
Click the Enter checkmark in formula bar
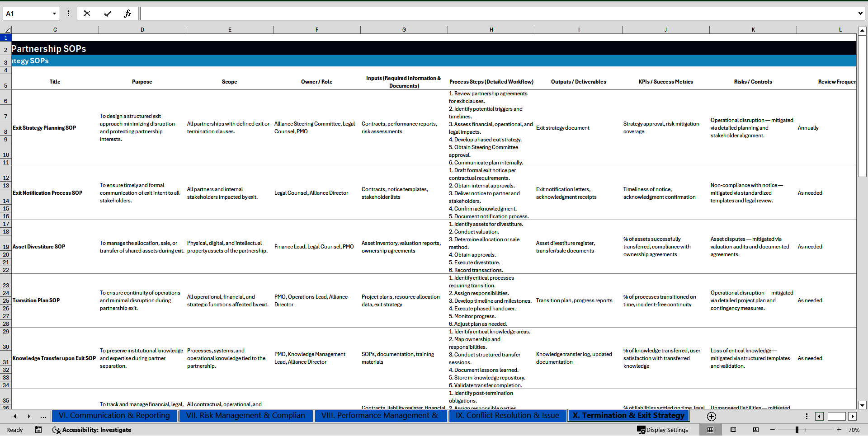click(108, 14)
